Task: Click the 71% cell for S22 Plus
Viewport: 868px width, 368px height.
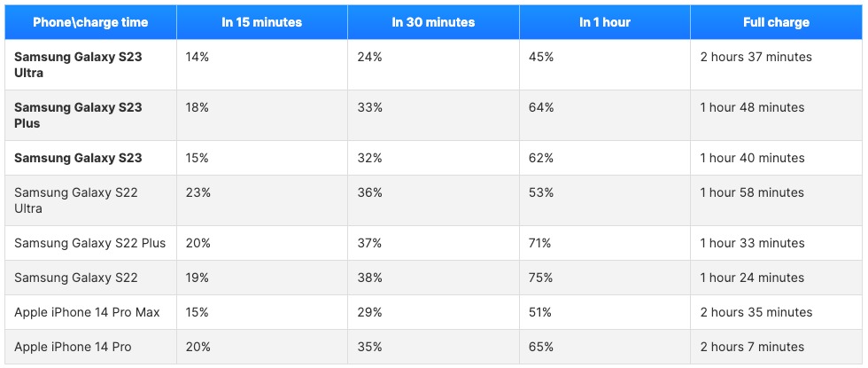Action: click(540, 243)
